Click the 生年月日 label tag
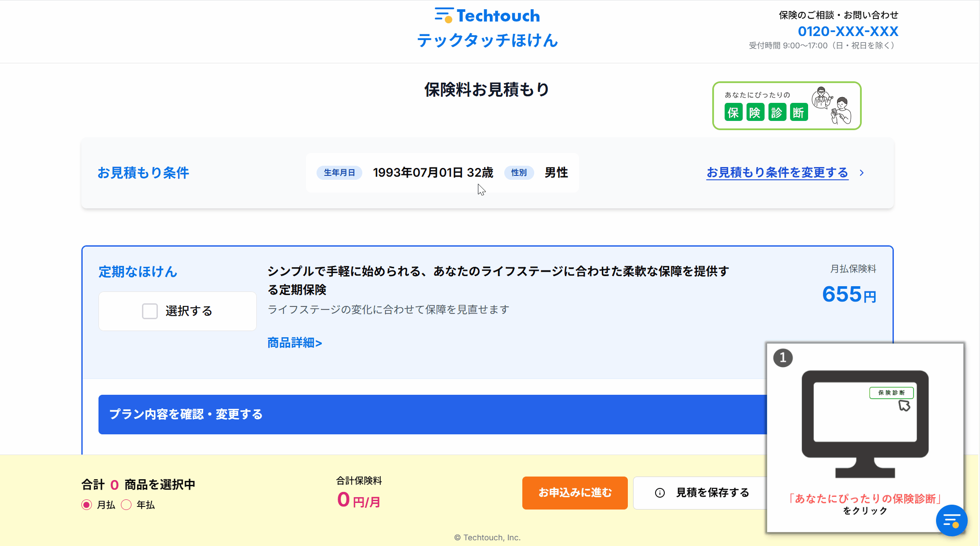 point(339,173)
